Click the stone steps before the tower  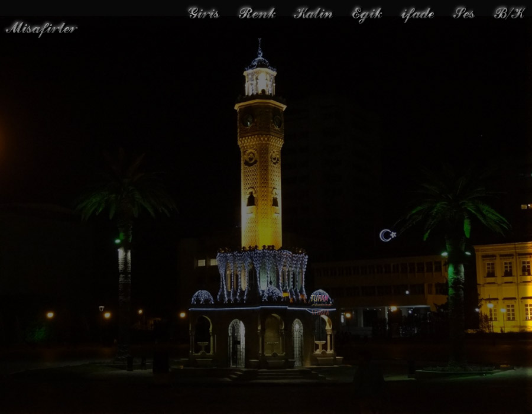278,374
